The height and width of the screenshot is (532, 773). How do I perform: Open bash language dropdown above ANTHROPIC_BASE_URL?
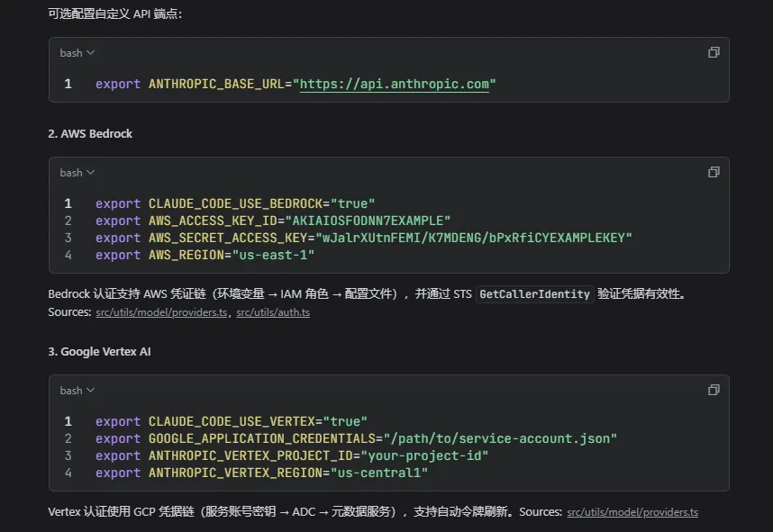[77, 53]
